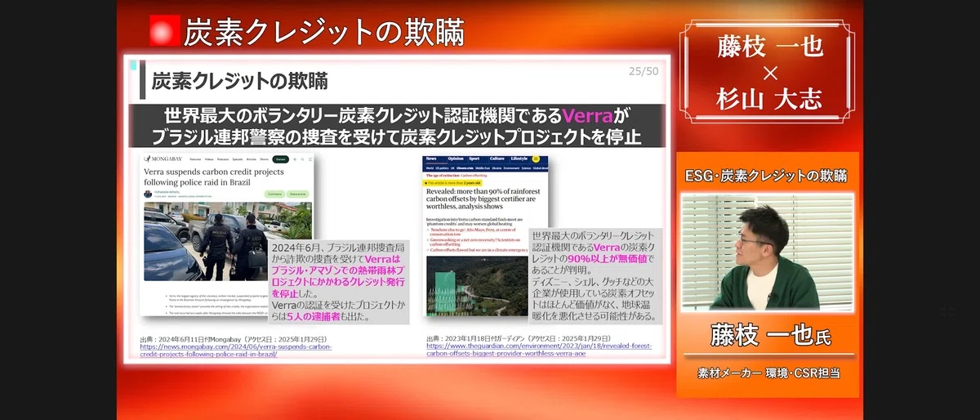Click the speaker's webcam video panel
The width and height of the screenshot is (980, 420).
pyautogui.click(x=767, y=252)
